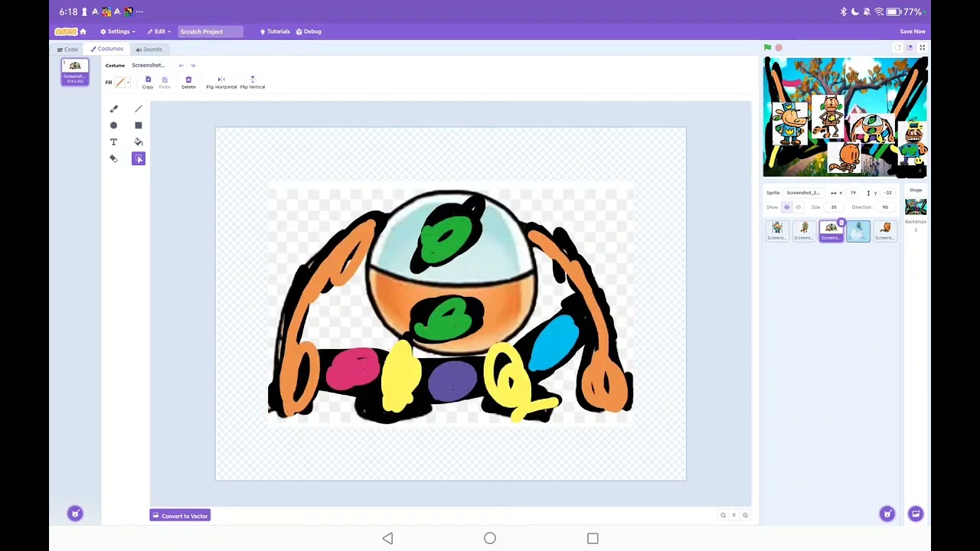Screen dimensions: 980x551
Task: Flip the costume horizontally
Action: pos(221,83)
